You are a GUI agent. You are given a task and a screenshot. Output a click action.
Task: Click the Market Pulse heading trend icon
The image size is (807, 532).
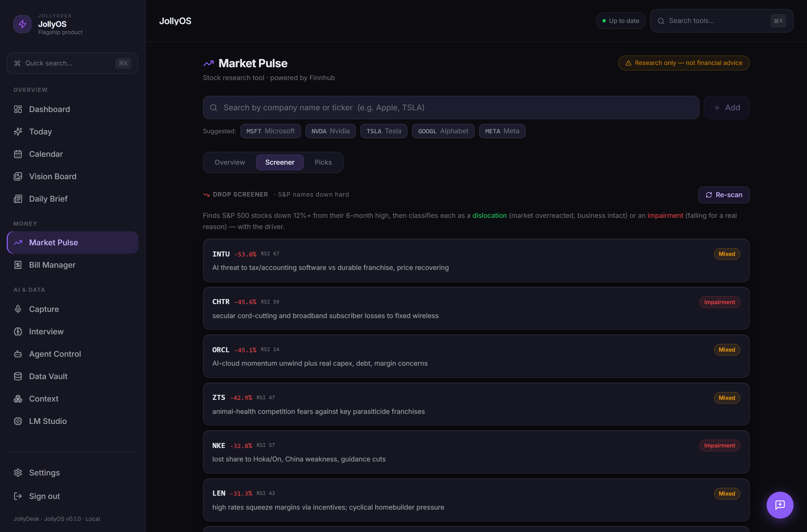[x=208, y=63]
